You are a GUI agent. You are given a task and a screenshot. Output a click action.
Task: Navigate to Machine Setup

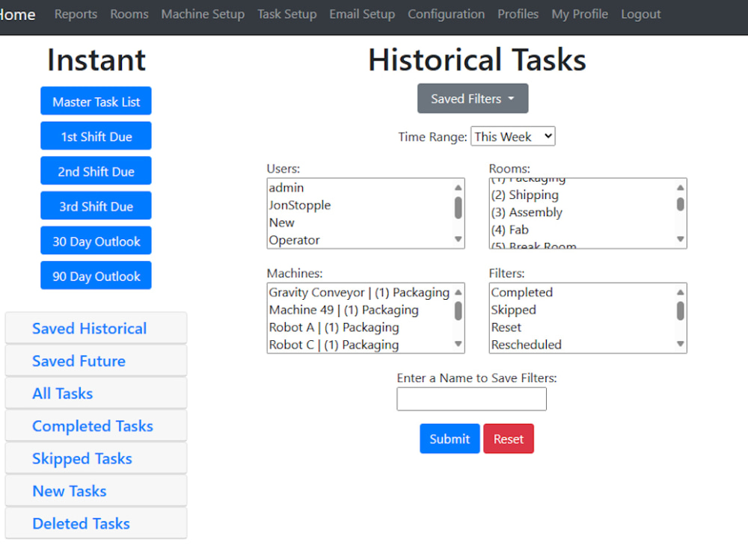coord(203,13)
